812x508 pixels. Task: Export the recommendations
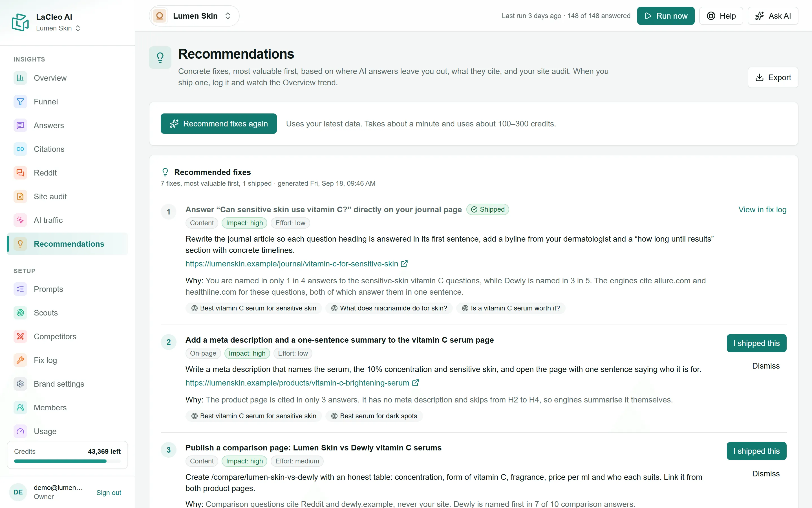pyautogui.click(x=773, y=77)
